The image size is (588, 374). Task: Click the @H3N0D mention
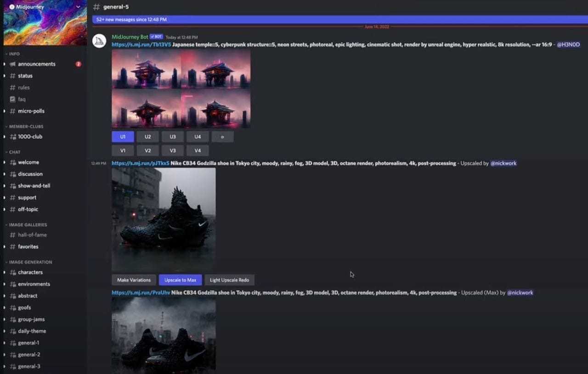tap(568, 45)
